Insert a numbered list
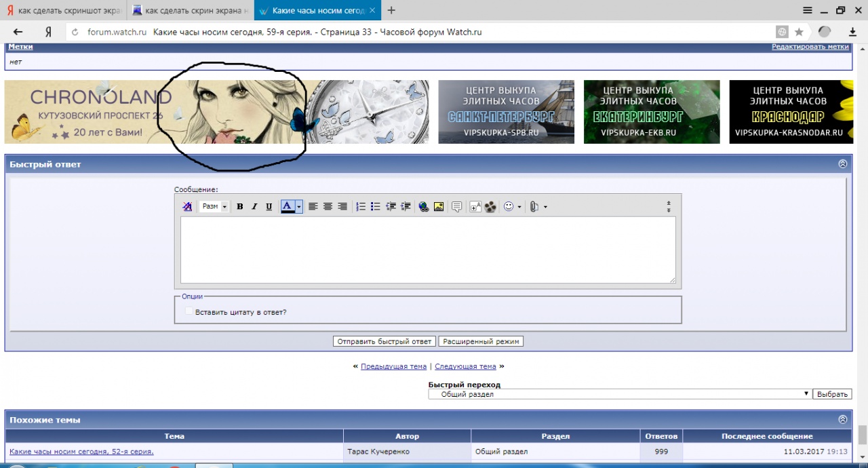868x468 pixels. click(361, 207)
